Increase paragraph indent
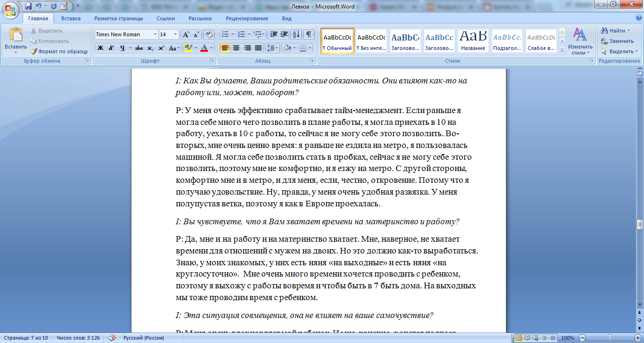This screenshot has width=644, height=343. click(x=284, y=34)
